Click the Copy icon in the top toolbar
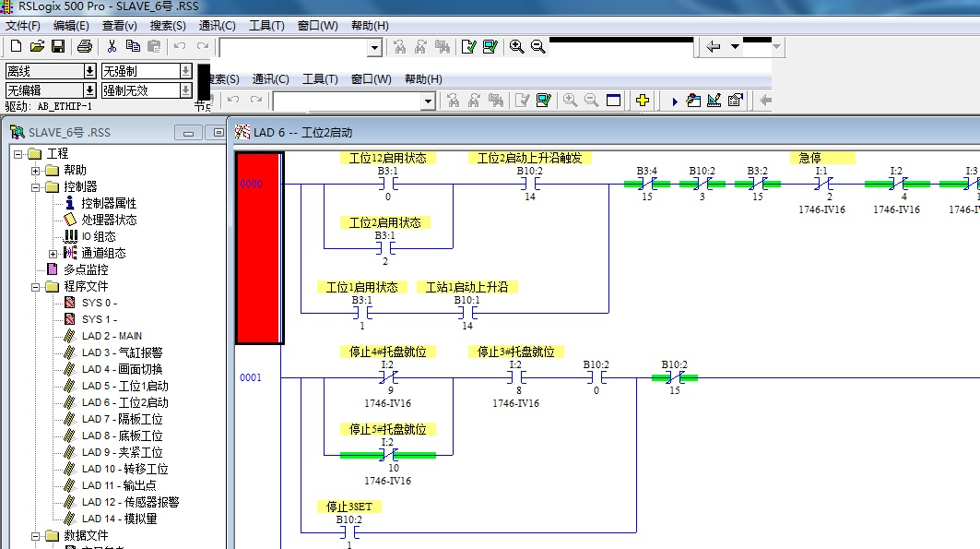The width and height of the screenshot is (980, 549). 133,46
